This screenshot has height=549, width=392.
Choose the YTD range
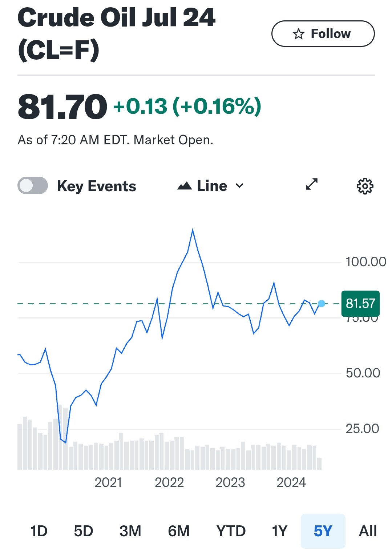click(x=231, y=531)
